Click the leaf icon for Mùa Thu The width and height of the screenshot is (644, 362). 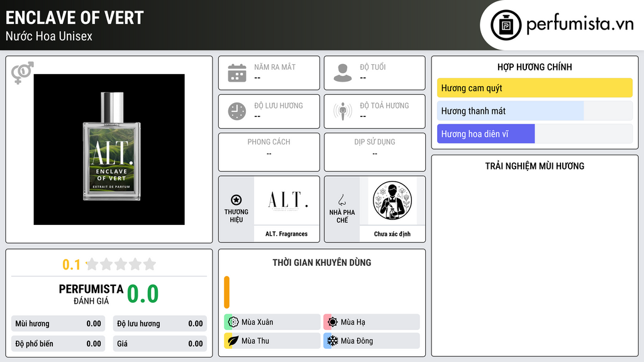tap(233, 341)
